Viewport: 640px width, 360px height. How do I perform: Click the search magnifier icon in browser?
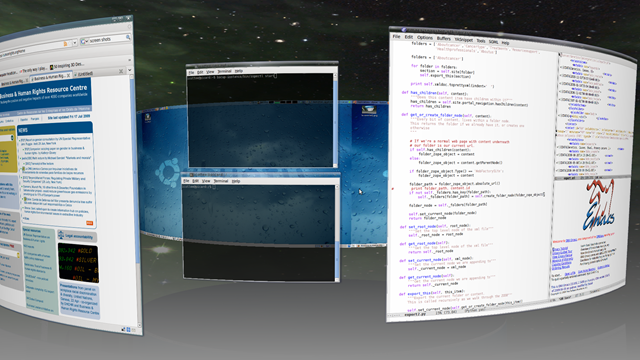[128, 37]
